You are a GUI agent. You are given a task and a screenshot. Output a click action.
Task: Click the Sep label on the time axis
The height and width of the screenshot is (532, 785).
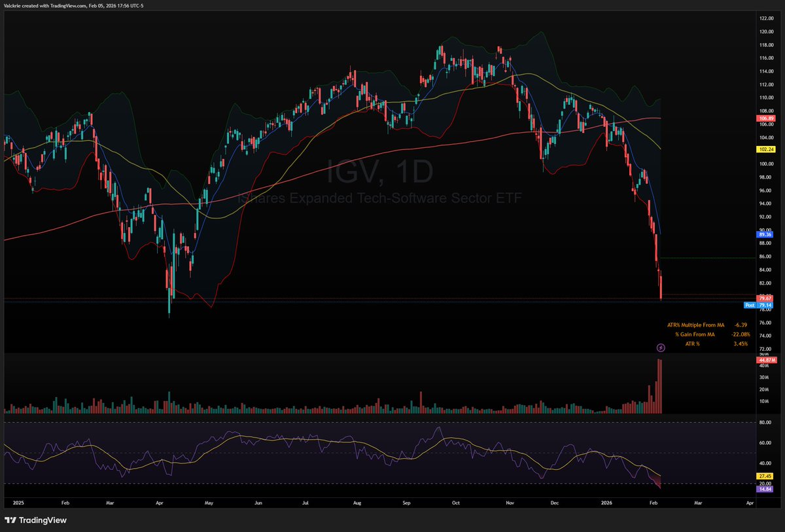406,504
